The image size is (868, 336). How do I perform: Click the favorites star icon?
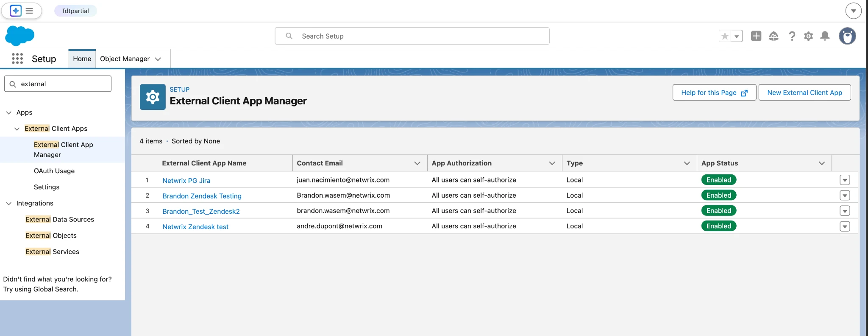(725, 36)
